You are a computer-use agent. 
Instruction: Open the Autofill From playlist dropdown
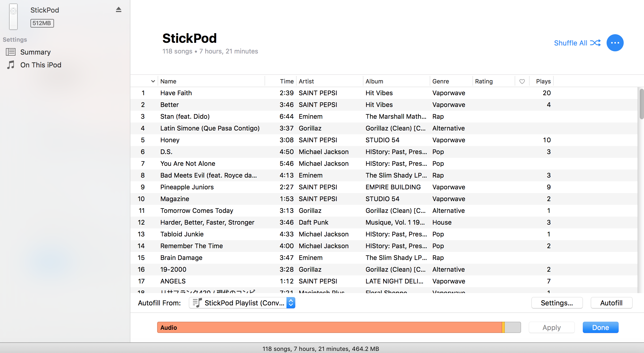click(x=242, y=303)
